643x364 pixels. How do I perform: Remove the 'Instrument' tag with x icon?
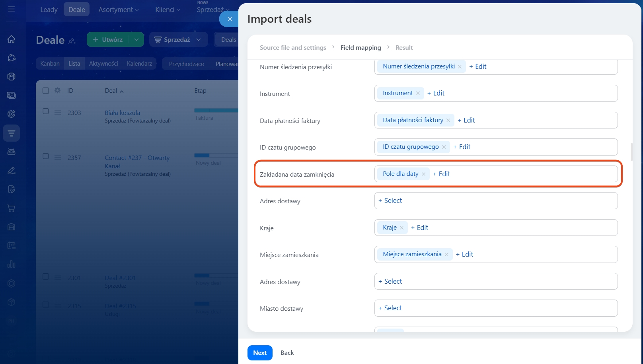click(x=418, y=93)
